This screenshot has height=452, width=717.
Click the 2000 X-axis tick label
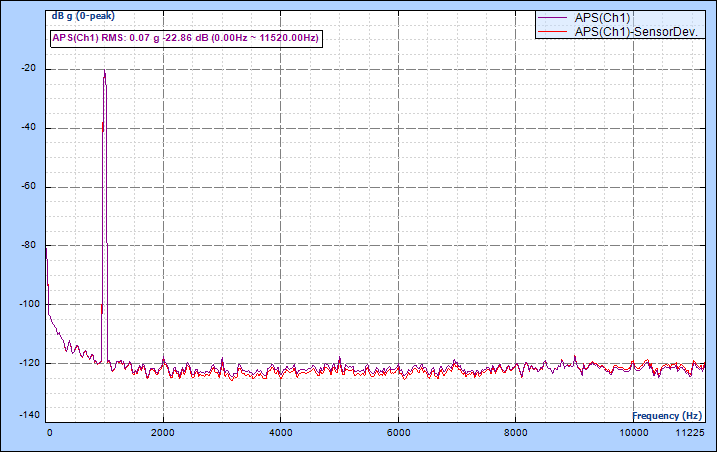[163, 433]
